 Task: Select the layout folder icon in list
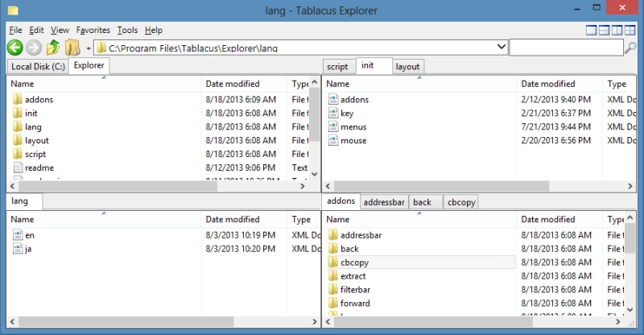pyautogui.click(x=17, y=140)
